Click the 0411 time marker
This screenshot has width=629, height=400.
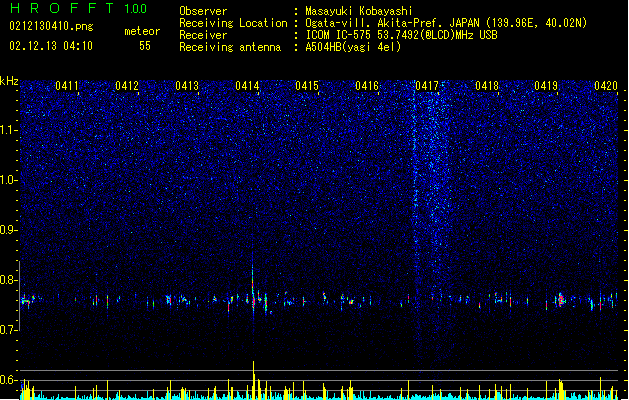click(67, 86)
